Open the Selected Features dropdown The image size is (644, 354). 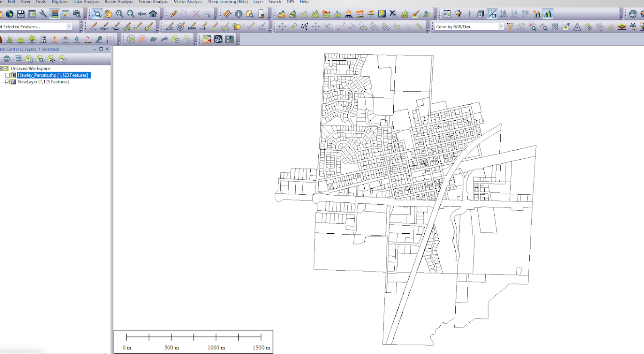[69, 27]
